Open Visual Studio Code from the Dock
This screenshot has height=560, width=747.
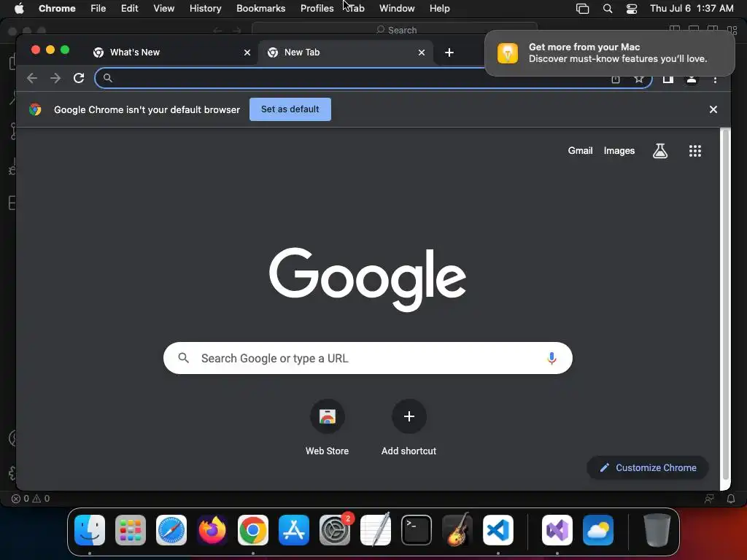pos(498,530)
